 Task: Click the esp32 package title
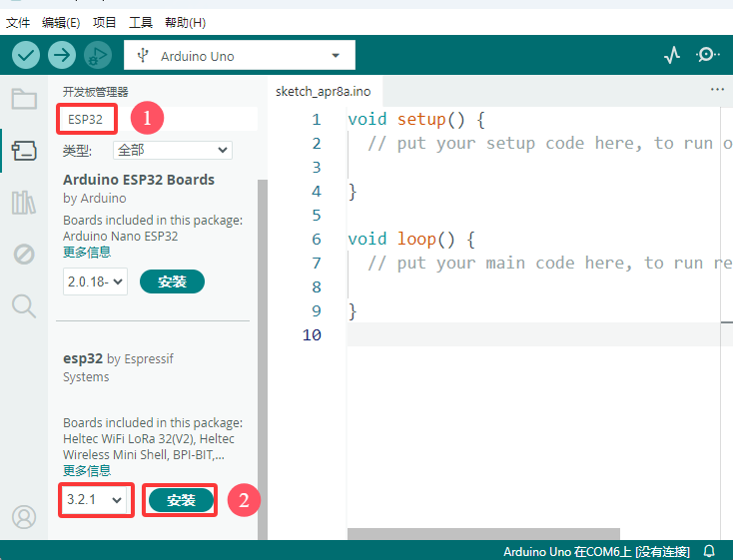(83, 358)
